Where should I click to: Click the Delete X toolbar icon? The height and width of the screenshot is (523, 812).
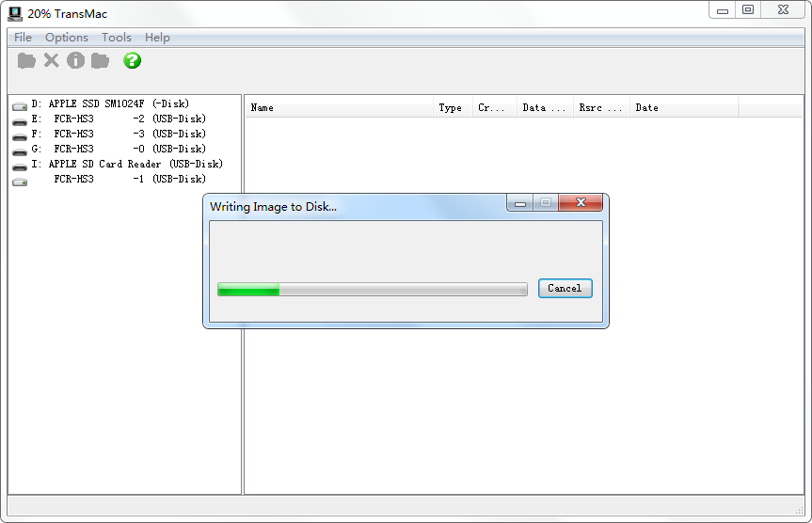point(51,60)
